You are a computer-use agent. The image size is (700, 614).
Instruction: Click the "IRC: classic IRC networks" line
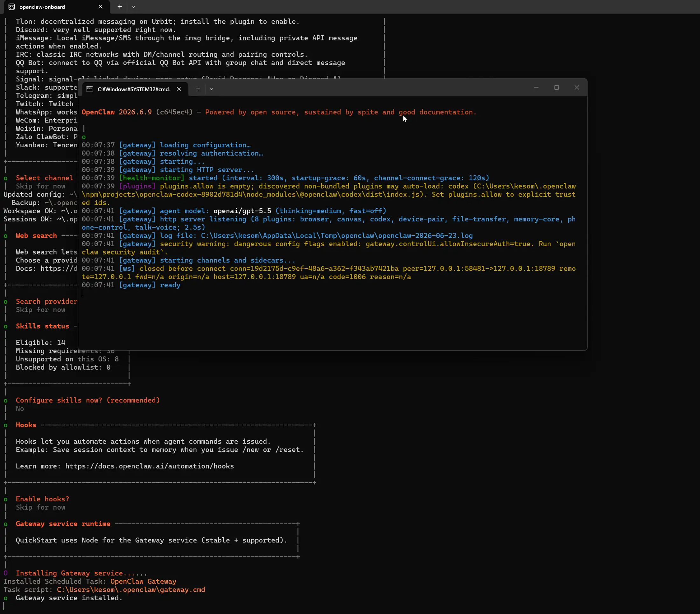click(162, 54)
